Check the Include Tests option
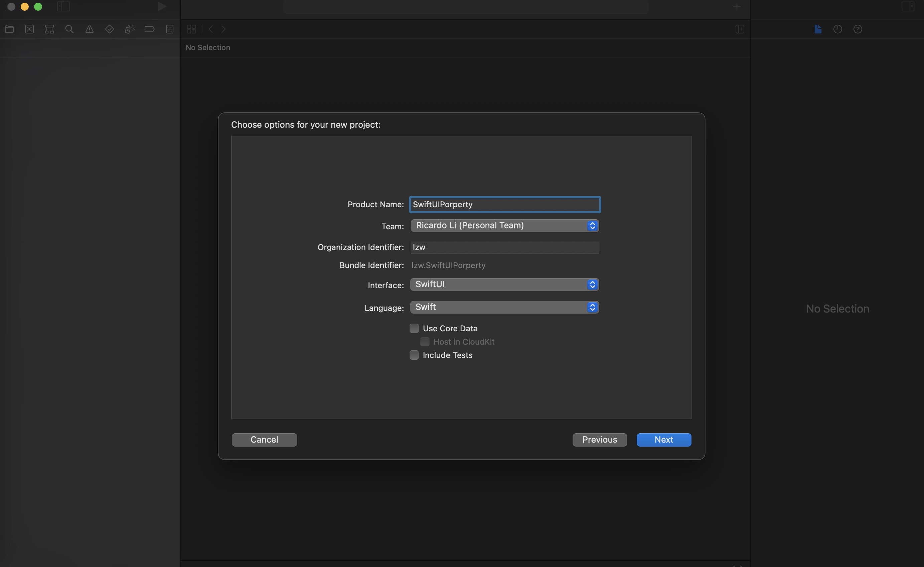Viewport: 924px width, 567px height. (414, 355)
